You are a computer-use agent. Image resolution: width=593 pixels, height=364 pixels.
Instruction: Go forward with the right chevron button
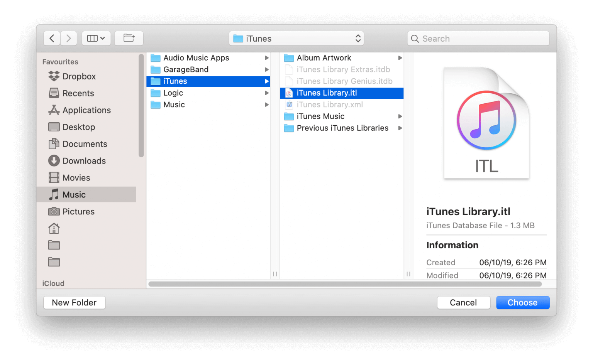69,39
